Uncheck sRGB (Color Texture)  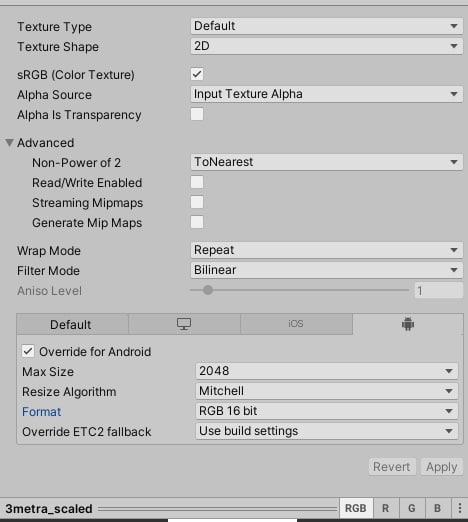(197, 74)
